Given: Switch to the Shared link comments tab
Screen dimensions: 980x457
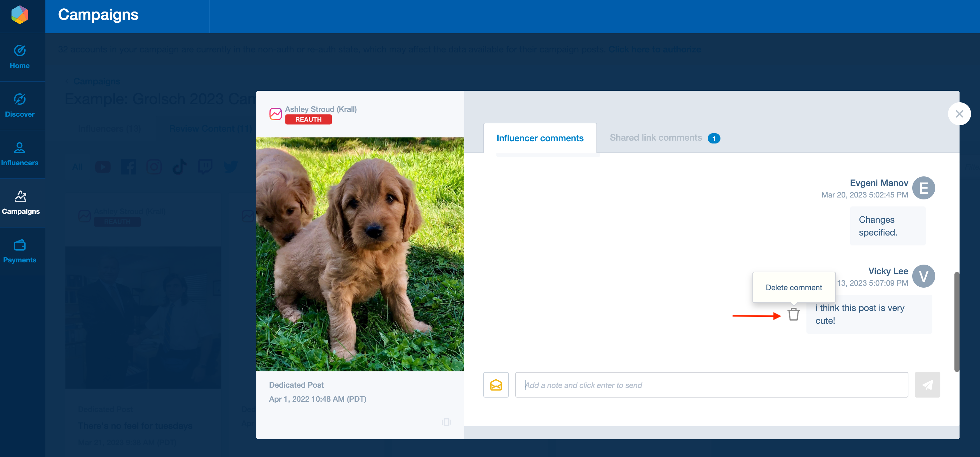Looking at the screenshot, I should [665, 138].
